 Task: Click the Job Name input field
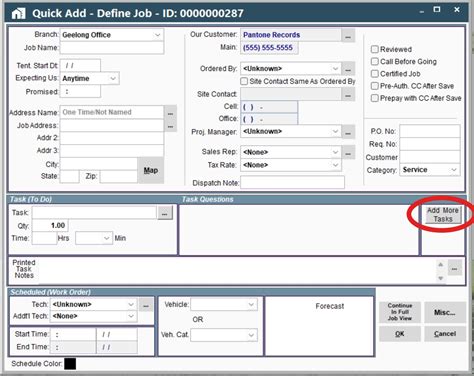[112, 48]
